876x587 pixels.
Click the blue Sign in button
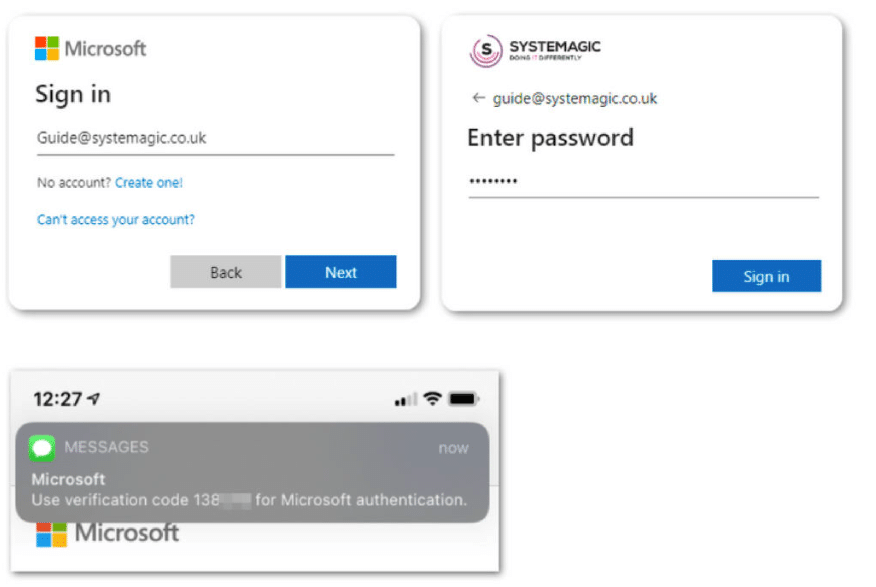(766, 276)
